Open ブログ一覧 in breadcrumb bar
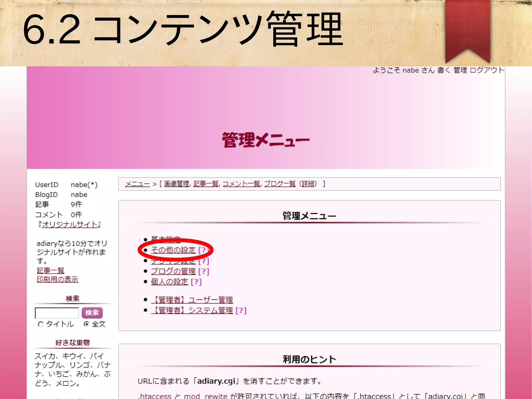 click(x=280, y=184)
